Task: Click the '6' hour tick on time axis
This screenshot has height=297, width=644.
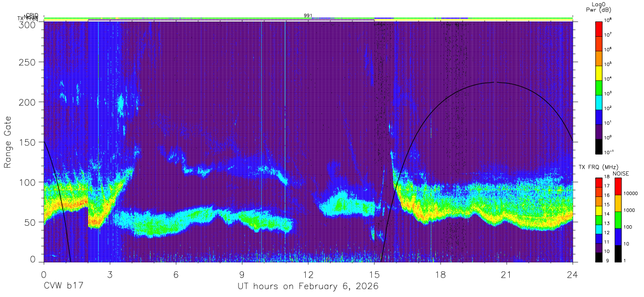Action: coord(176,274)
